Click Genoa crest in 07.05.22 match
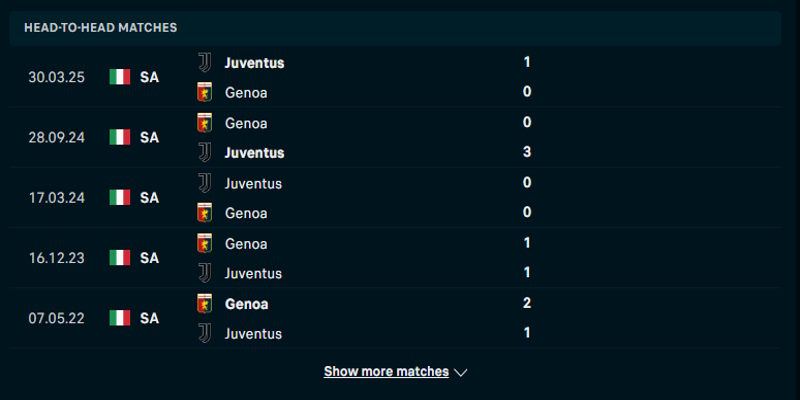Screen dimensions: 800x400 point(205,304)
